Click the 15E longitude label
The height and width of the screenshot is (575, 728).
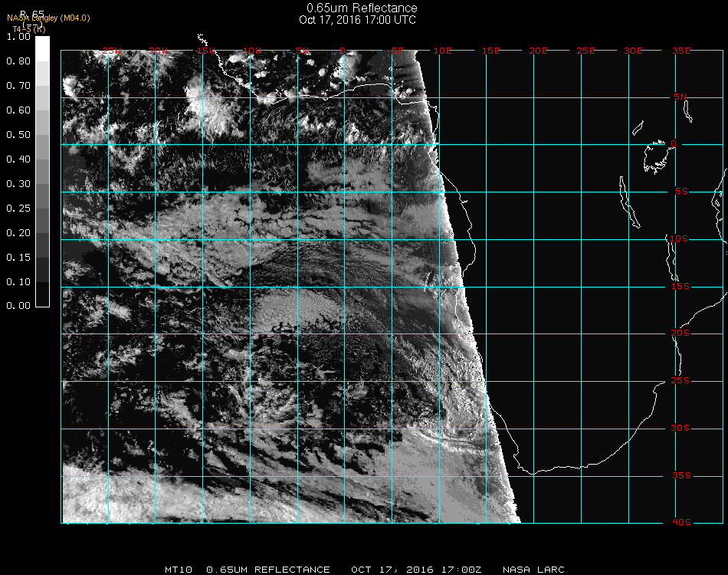pyautogui.click(x=490, y=51)
